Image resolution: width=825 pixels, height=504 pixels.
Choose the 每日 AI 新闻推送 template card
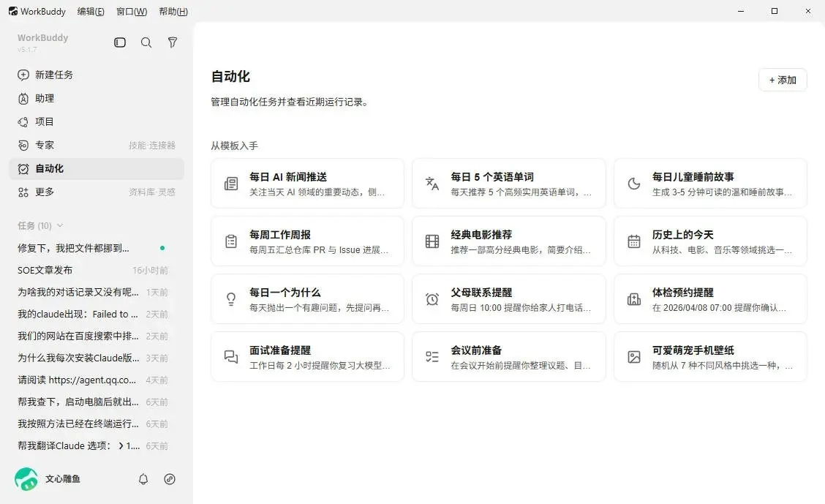[x=307, y=184]
